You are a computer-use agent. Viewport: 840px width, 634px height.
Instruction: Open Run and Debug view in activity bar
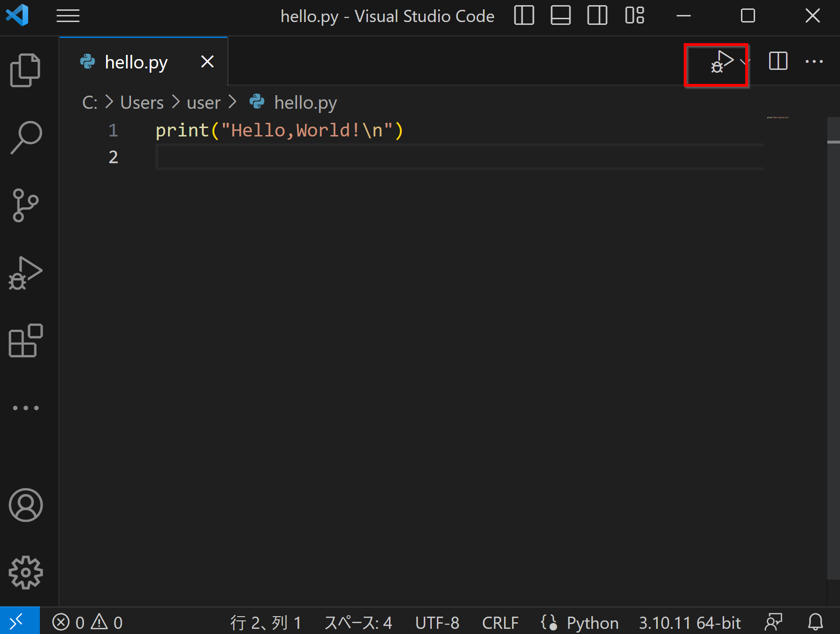coord(26,273)
